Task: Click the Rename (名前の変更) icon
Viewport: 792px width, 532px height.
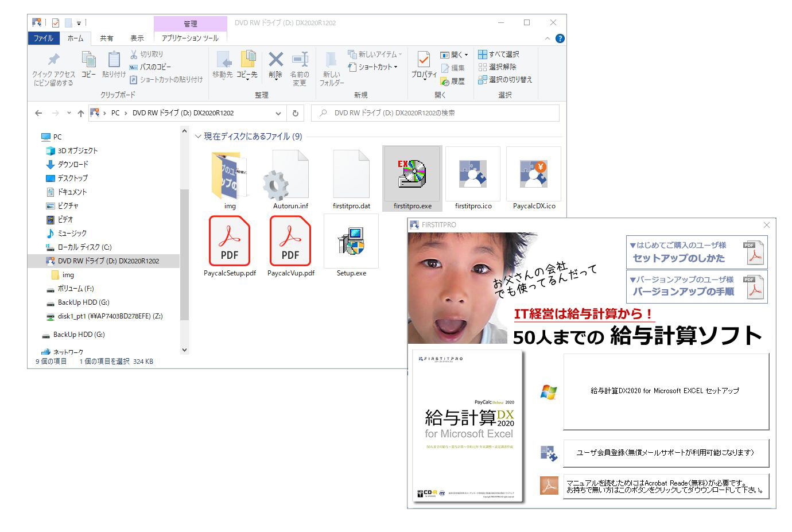Action: [x=300, y=59]
